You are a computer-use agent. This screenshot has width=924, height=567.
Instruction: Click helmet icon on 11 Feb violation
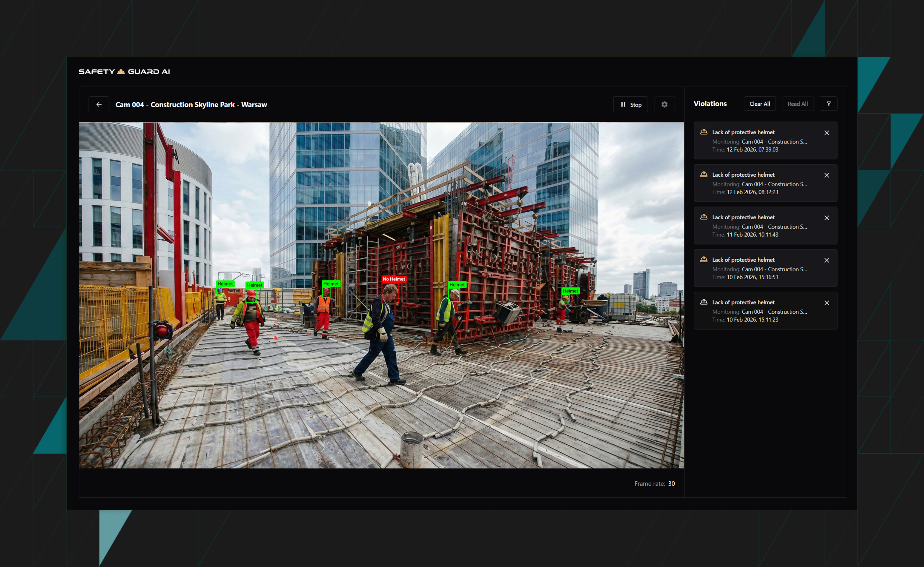(x=704, y=217)
